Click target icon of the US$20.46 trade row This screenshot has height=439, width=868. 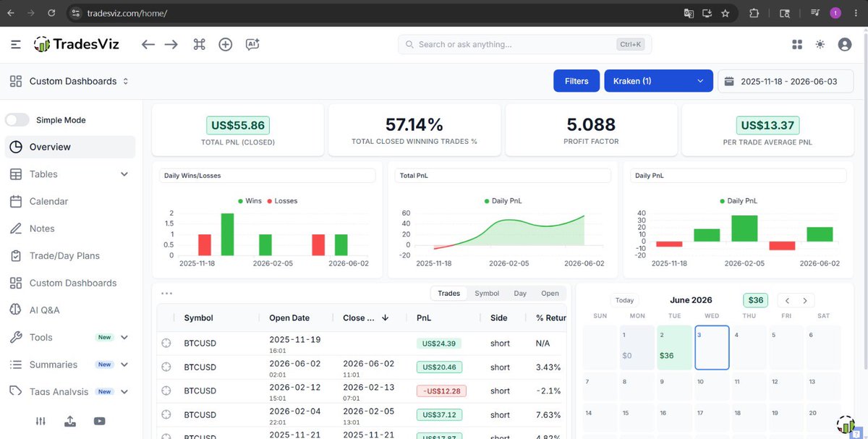(x=166, y=367)
